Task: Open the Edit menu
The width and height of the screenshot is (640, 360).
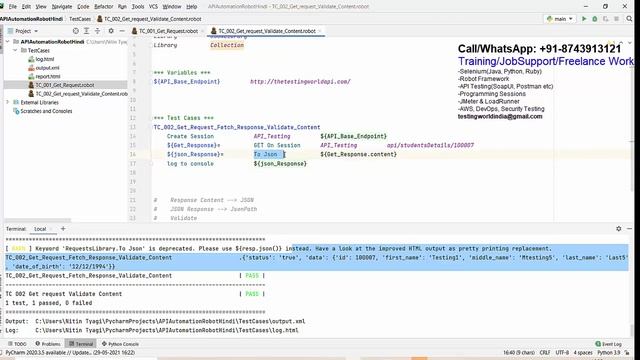Action: tap(26, 7)
